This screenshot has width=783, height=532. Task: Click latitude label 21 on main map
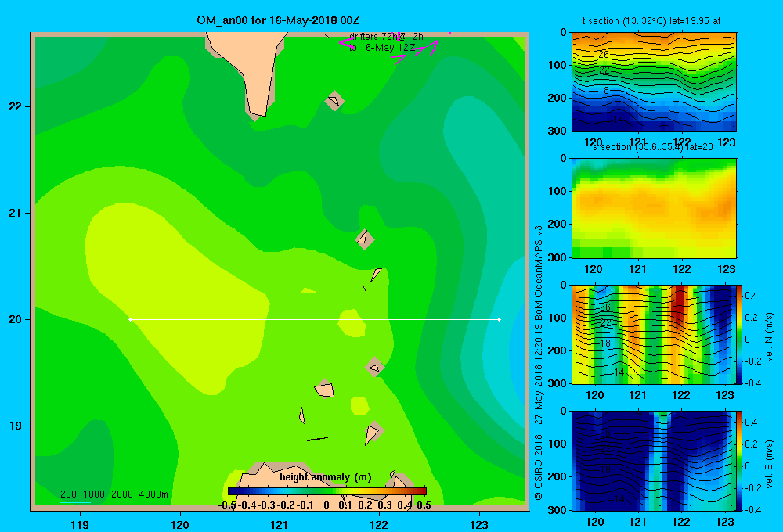click(16, 213)
